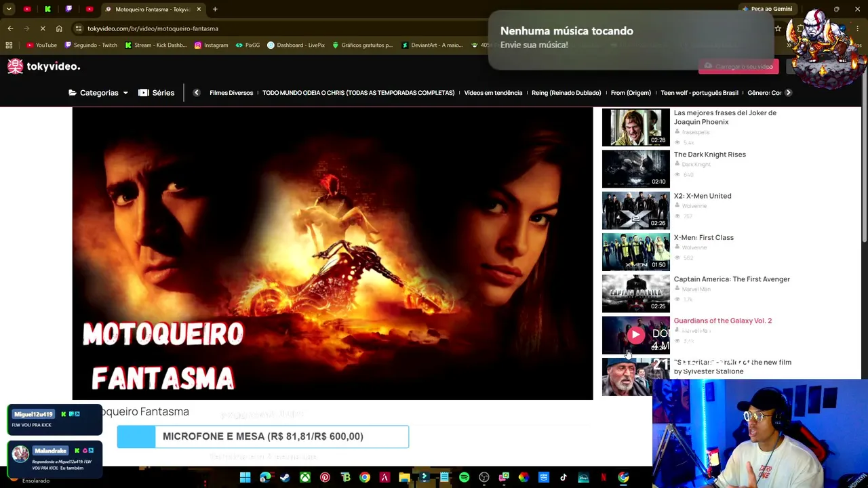
Task: Open a new browser tab
Action: tap(215, 9)
